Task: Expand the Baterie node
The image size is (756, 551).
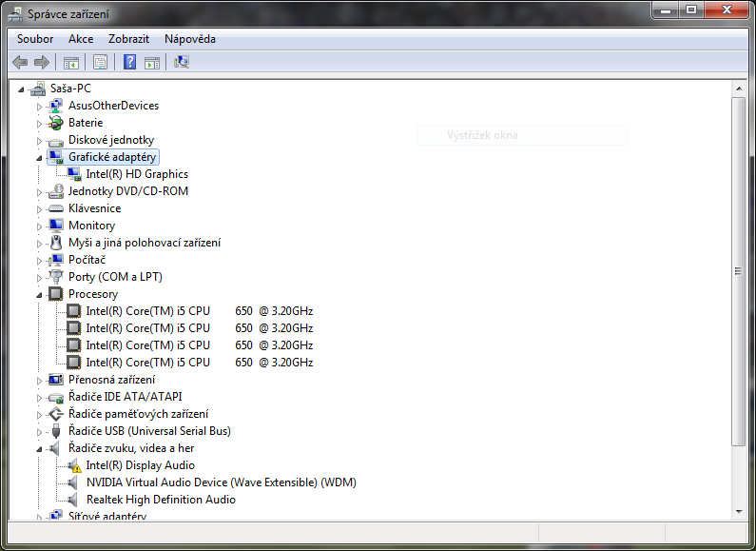Action: (40, 124)
